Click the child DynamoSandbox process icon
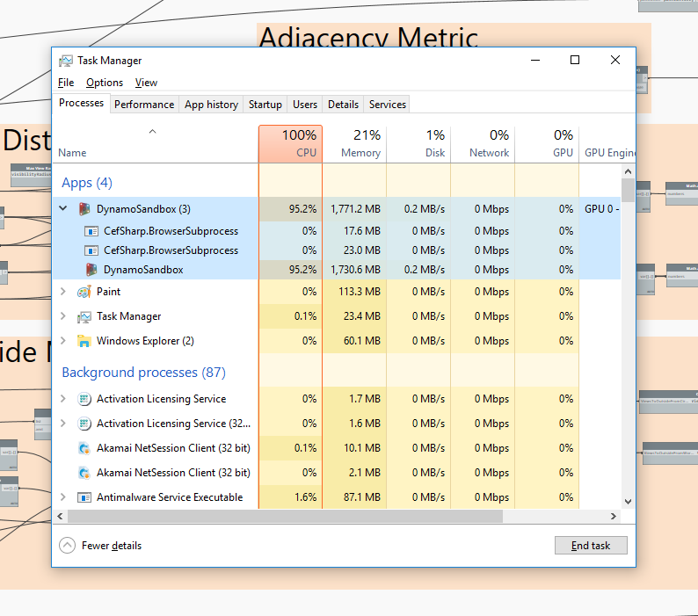The height and width of the screenshot is (616, 698). (x=91, y=270)
